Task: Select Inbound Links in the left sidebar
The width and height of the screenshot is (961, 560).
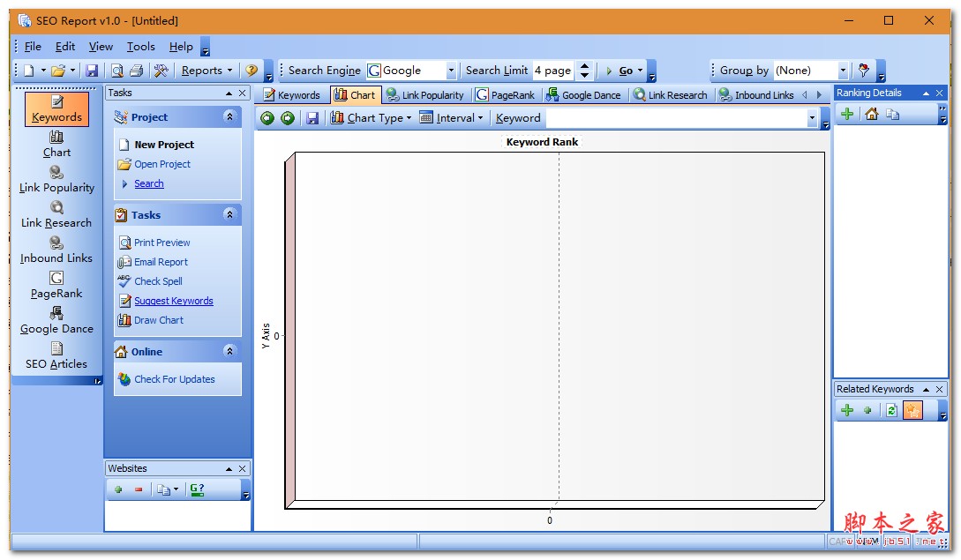Action: tap(57, 250)
